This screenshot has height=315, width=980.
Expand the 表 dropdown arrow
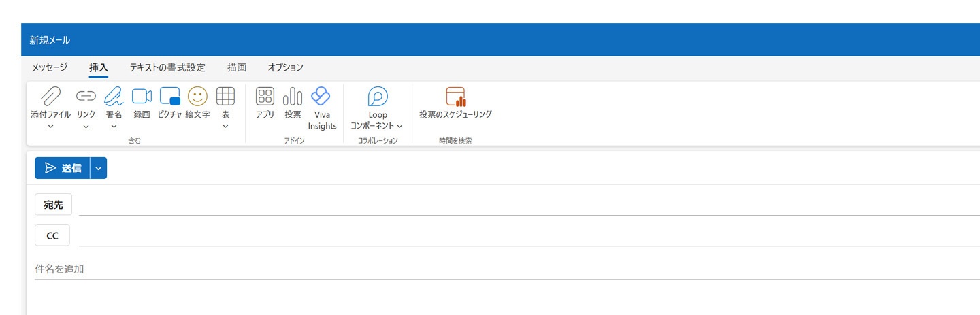pos(225,127)
